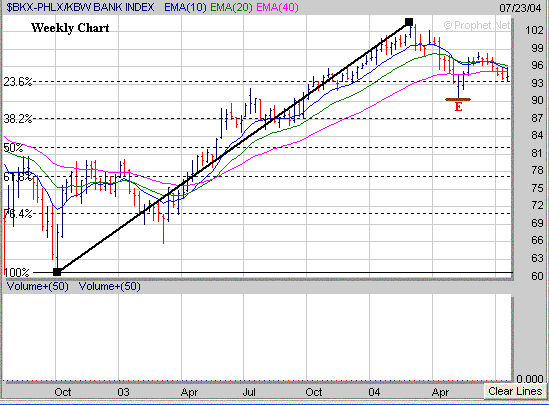
Task: Click the 76.4% Fibonacci level label
Action: (18, 214)
